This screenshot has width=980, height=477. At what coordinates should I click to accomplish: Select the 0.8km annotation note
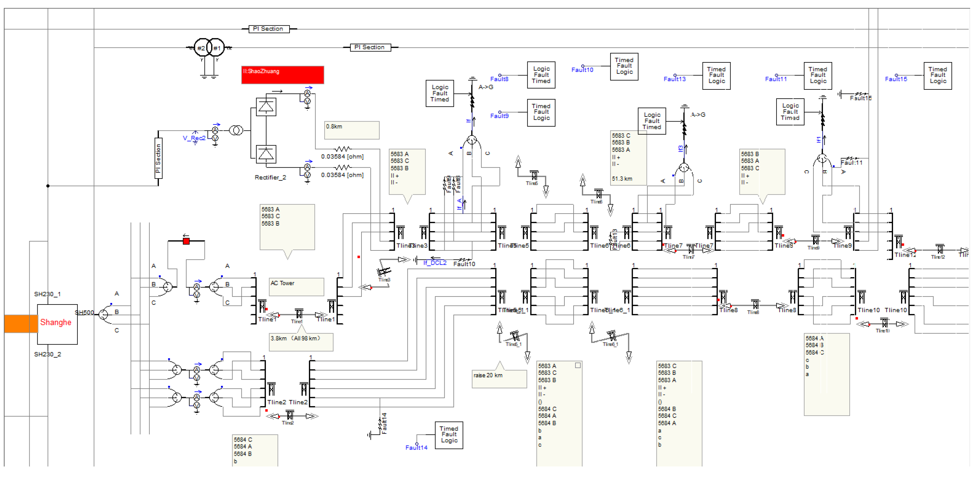tap(352, 130)
